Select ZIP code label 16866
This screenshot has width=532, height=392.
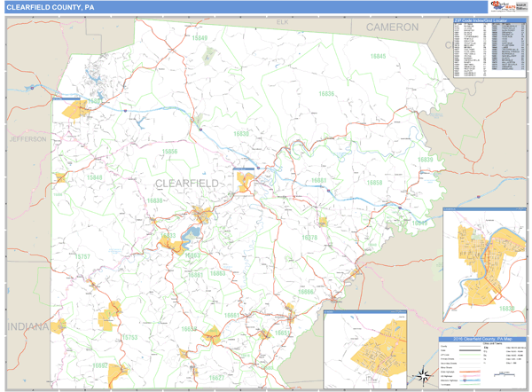[306, 292]
